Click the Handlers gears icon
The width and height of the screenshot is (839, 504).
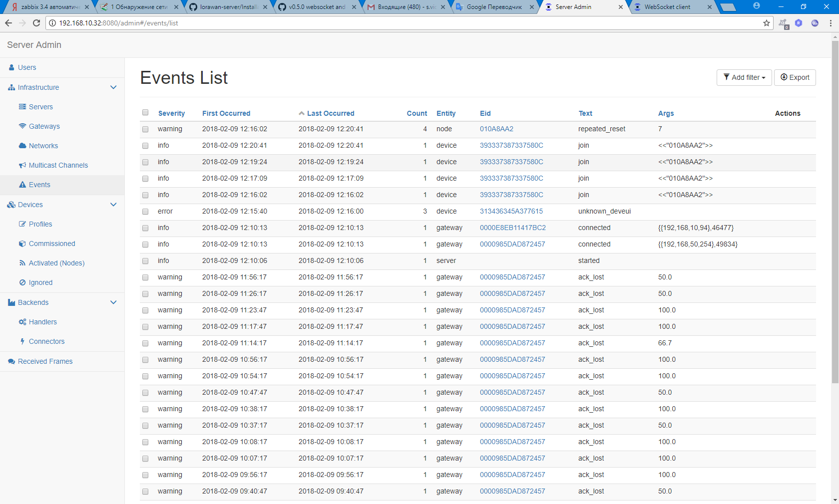click(x=22, y=322)
